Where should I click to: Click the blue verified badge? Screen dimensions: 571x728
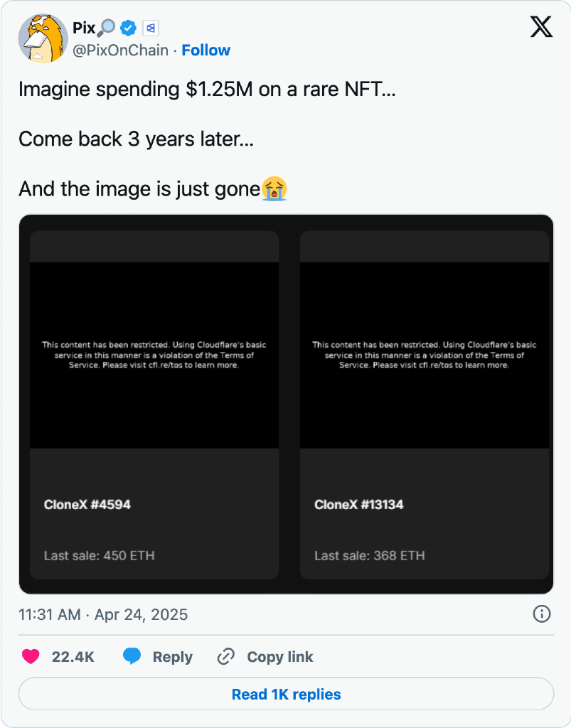(128, 28)
